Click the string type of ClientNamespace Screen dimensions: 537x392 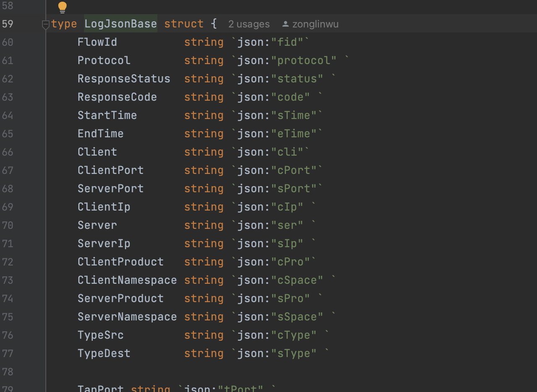point(204,280)
